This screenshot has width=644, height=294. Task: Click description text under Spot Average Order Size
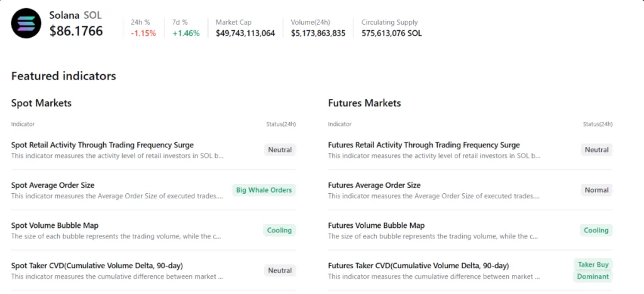pos(117,196)
